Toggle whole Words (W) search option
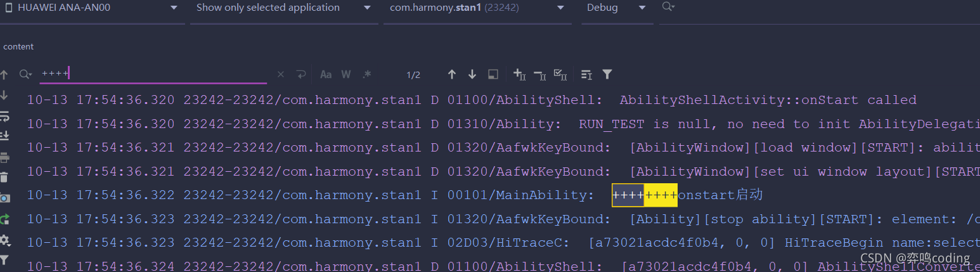The height and width of the screenshot is (272, 980). tap(346, 75)
